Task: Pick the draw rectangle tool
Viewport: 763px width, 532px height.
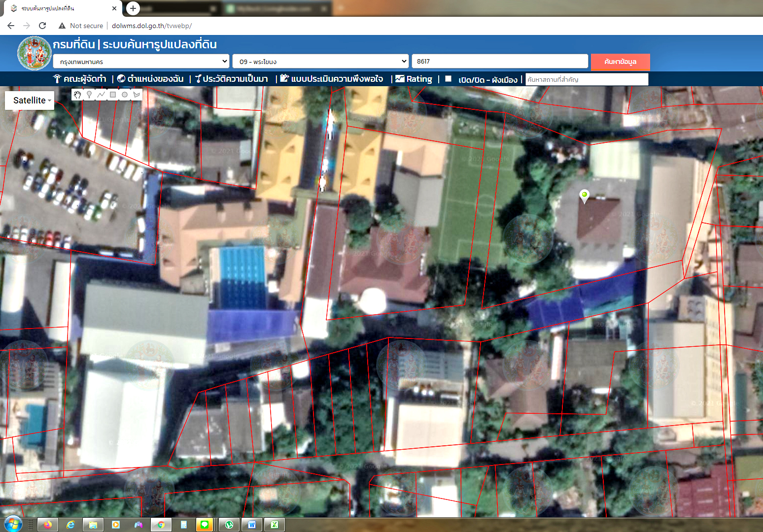Action: pos(113,95)
